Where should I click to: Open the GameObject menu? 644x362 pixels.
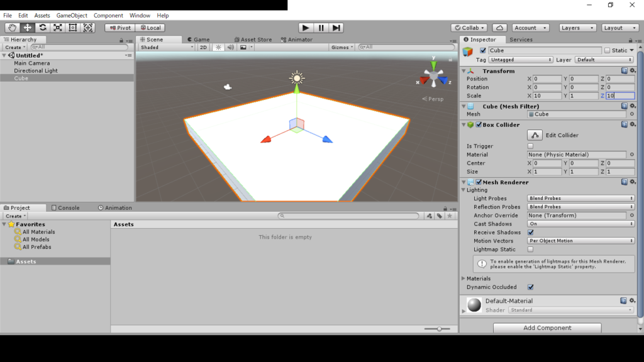pos(72,15)
